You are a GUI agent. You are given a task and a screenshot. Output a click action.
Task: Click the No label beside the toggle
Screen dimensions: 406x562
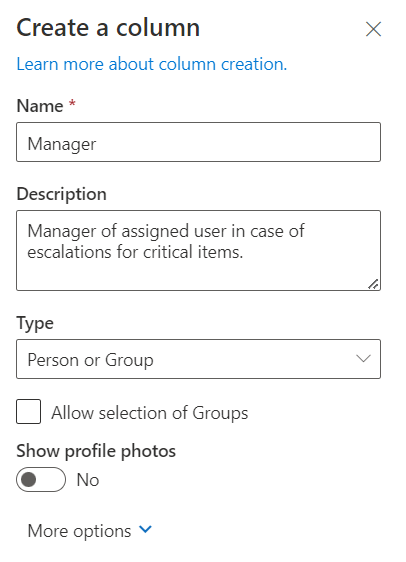click(x=88, y=480)
